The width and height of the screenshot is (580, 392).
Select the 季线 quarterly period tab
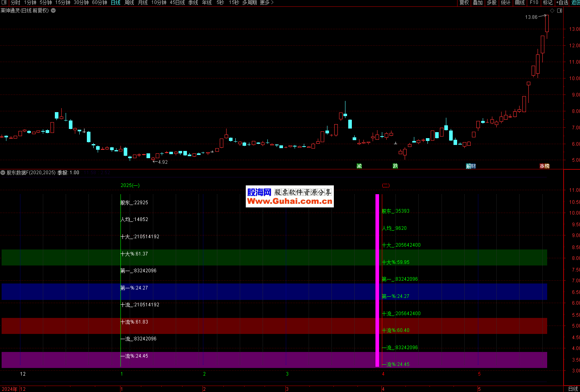(193, 2)
